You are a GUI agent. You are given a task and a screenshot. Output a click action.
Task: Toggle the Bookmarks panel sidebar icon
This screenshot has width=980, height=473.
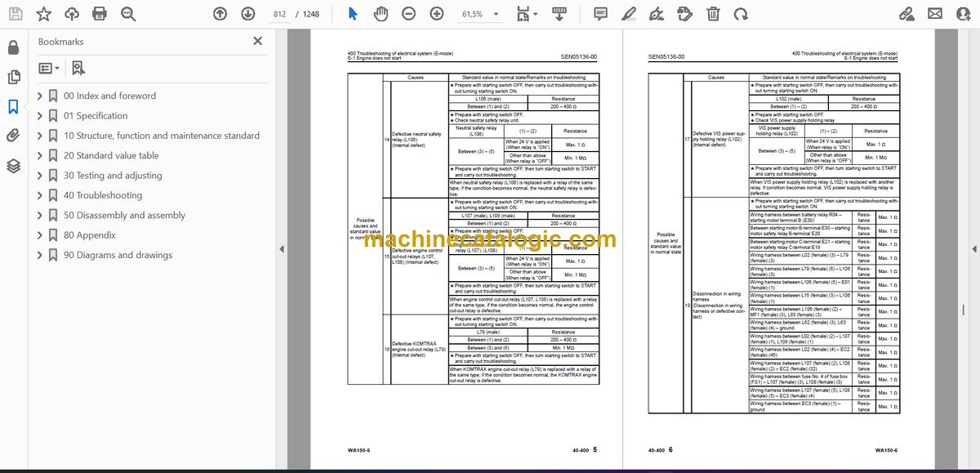click(x=13, y=106)
